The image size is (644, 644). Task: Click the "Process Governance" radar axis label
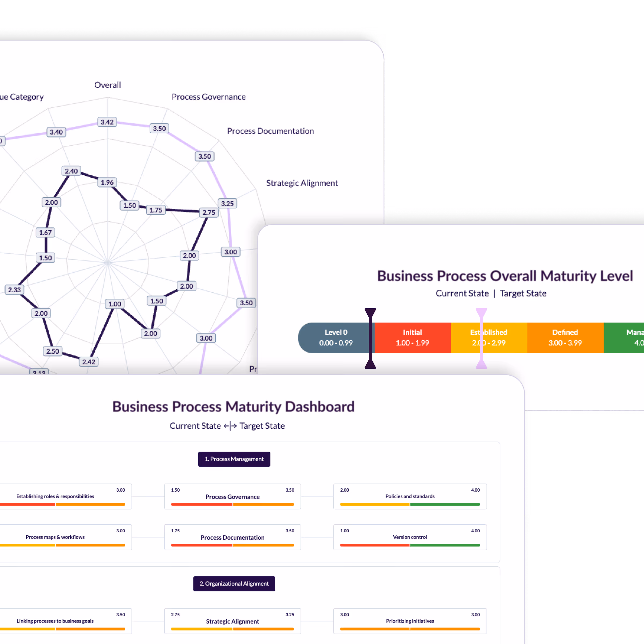coord(209,97)
